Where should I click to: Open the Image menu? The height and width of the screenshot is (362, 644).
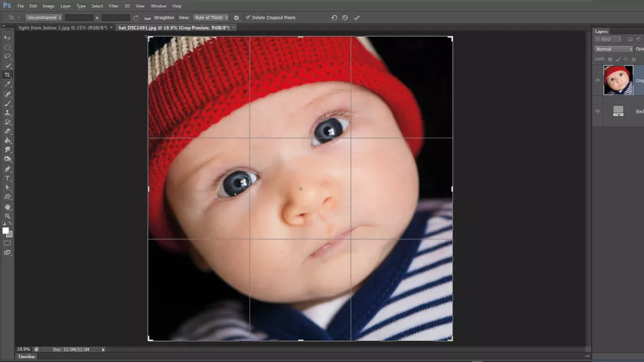coord(48,6)
